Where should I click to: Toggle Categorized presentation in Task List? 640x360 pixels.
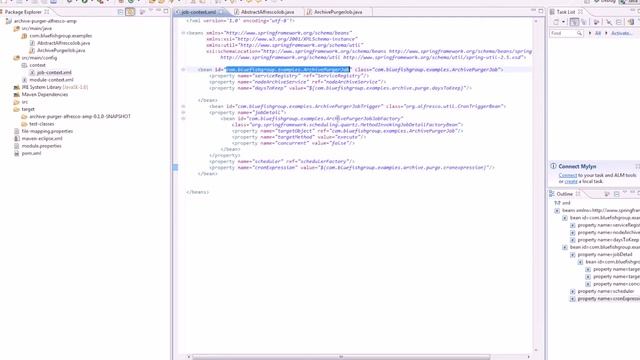574,22
